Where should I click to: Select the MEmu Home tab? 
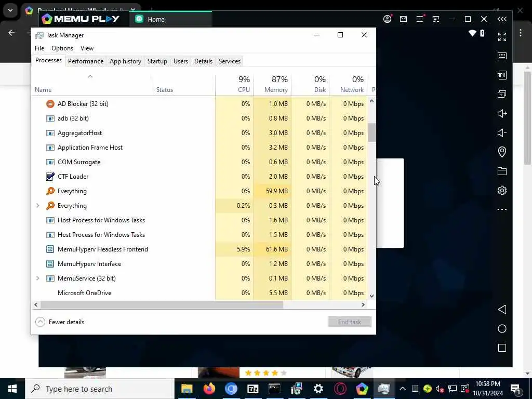tap(170, 19)
